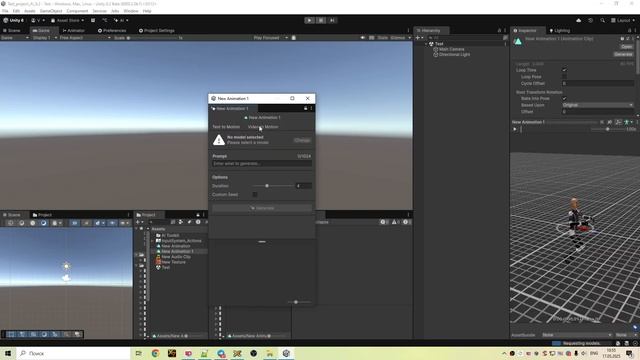Image resolution: width=640 pixels, height=360 pixels.
Task: Open the Layout dropdown
Action: pos(623,20)
